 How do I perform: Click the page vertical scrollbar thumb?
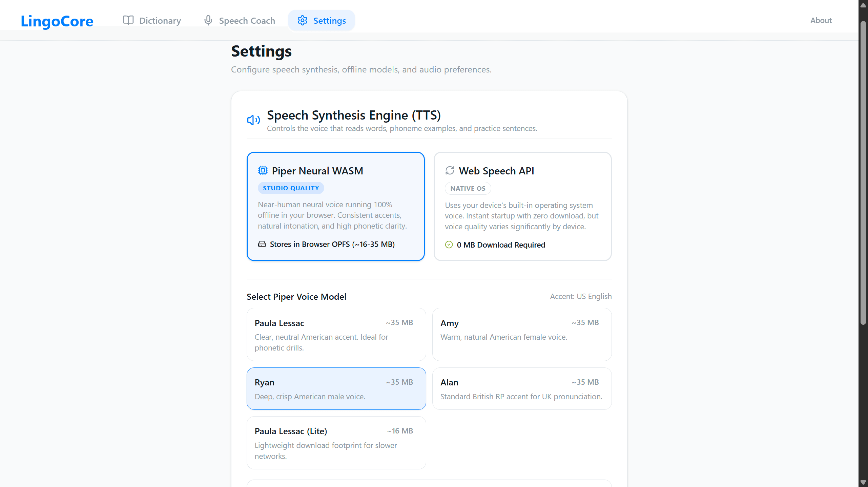863,173
